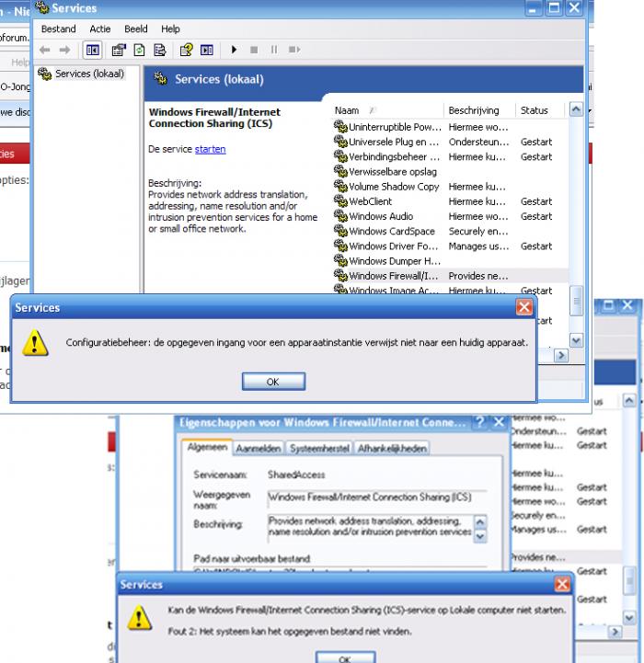Close the Fout 2 error dialog

(x=562, y=584)
